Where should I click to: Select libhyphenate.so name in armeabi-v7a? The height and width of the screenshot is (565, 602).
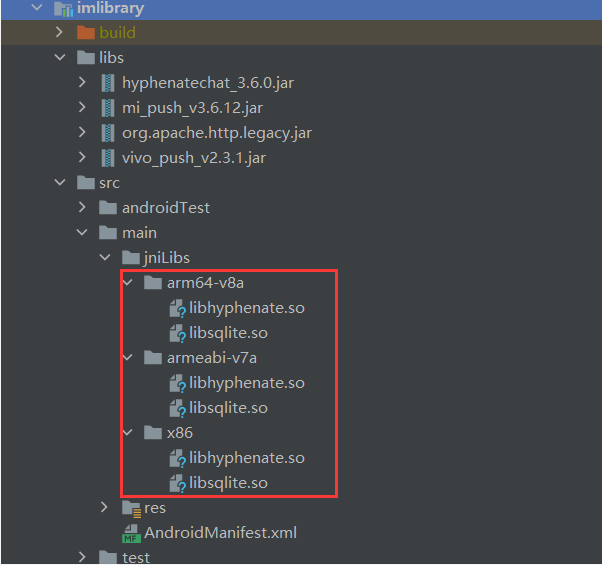click(247, 383)
